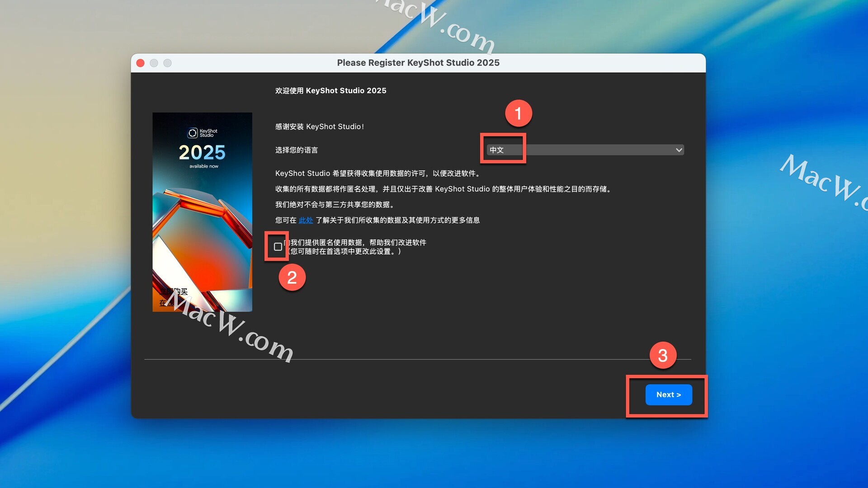Click the 欢迎使用 KeyShot Studio 2025 heading
Screen dimensions: 868x488
coord(330,90)
